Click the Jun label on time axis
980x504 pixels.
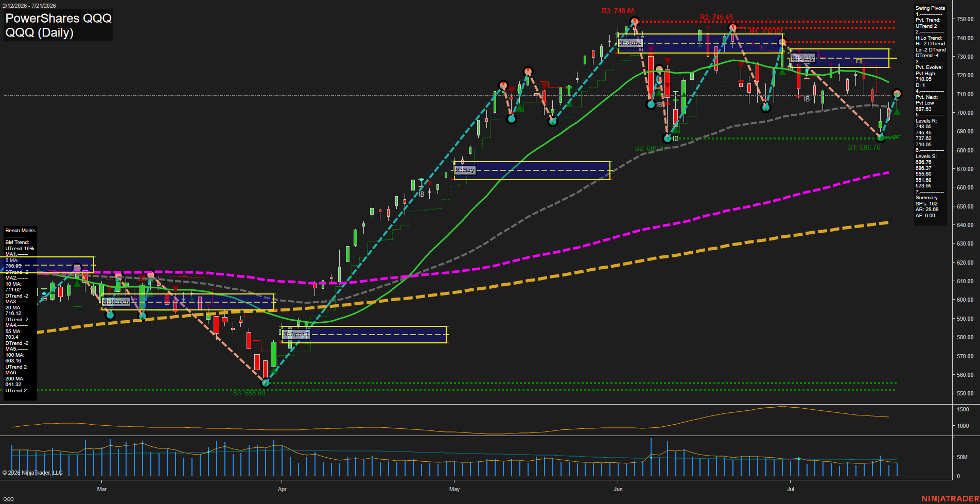click(x=618, y=489)
